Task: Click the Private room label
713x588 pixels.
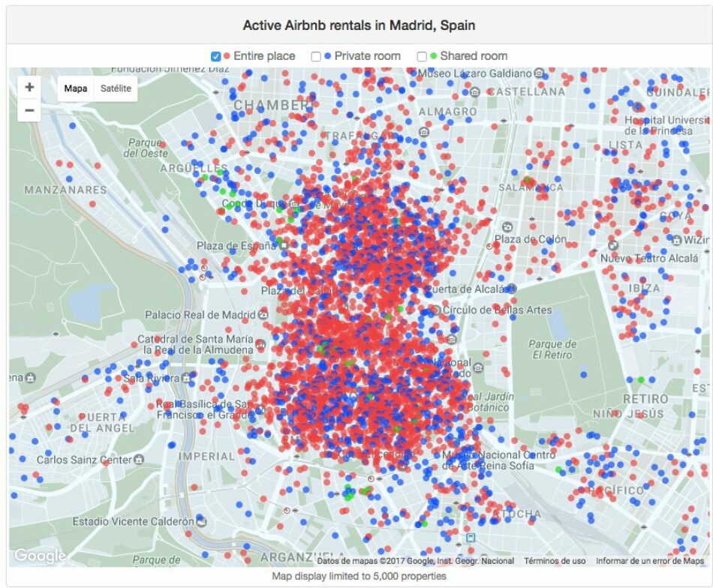Action: pos(368,56)
